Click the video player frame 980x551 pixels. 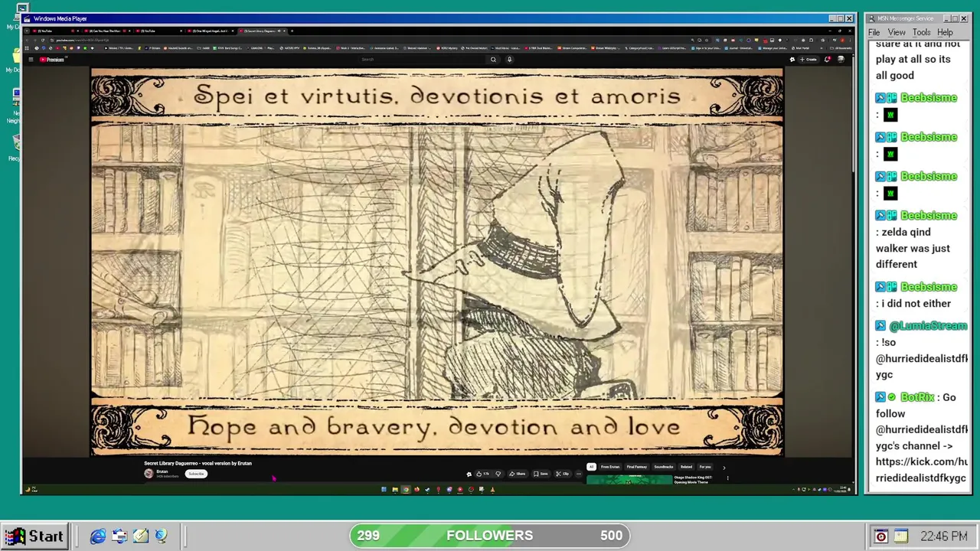[437, 262]
